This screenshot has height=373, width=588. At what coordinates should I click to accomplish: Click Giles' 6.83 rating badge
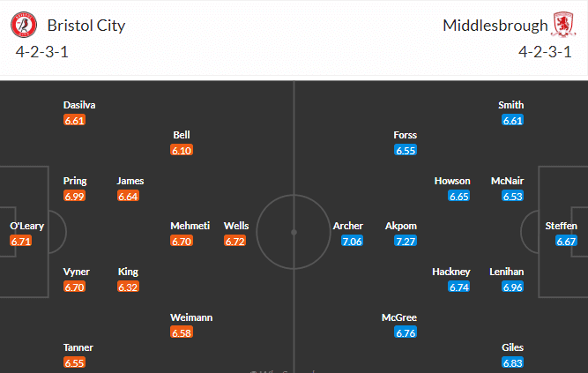coord(512,363)
